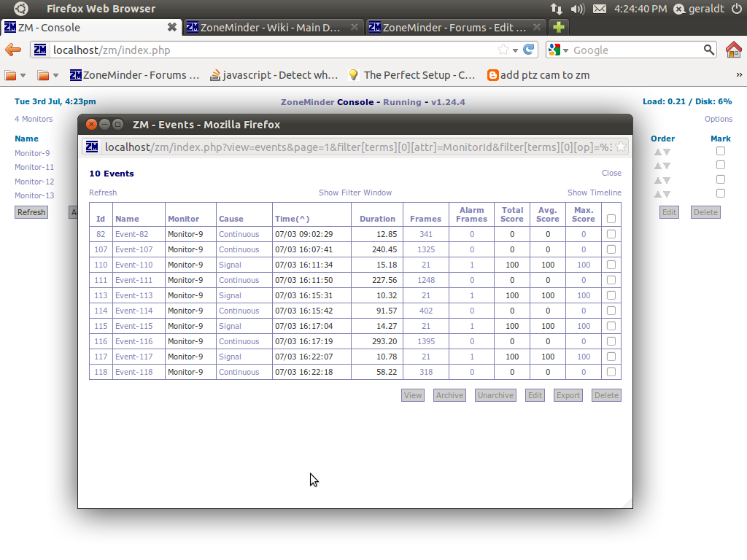Check the Event-82 row checkbox
This screenshot has width=747, height=560.
[x=611, y=234]
